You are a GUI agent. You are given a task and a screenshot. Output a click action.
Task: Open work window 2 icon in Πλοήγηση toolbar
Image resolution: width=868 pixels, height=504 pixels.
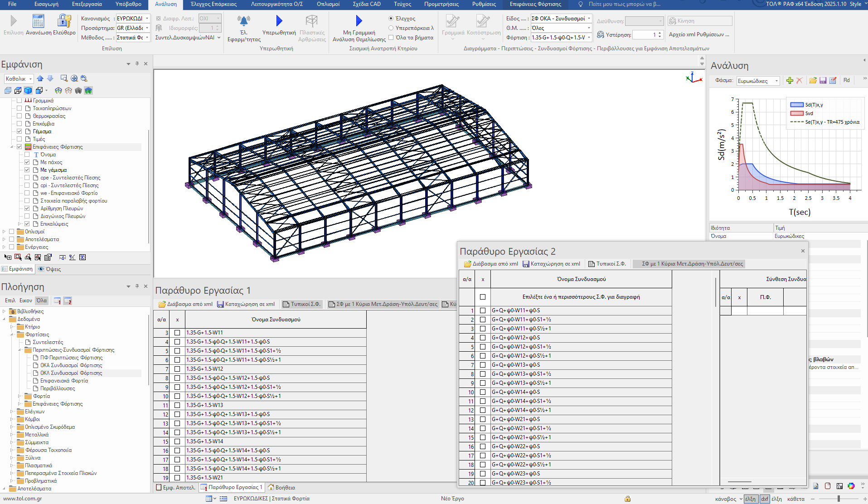tap(68, 300)
